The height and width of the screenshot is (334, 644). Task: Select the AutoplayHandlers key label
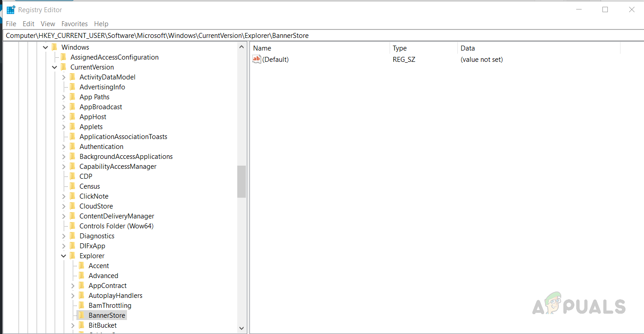[116, 295]
